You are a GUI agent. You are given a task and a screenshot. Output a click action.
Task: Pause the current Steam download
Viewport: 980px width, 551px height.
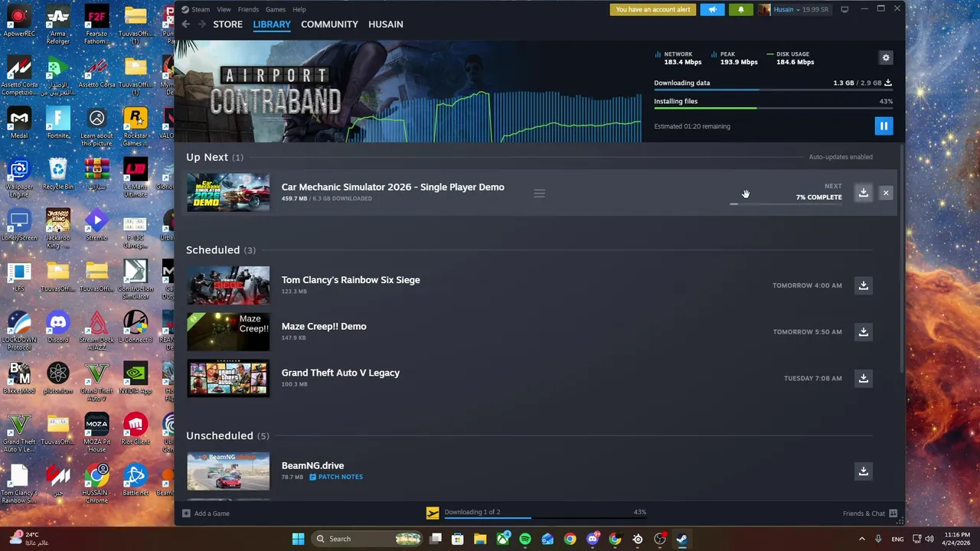(884, 126)
